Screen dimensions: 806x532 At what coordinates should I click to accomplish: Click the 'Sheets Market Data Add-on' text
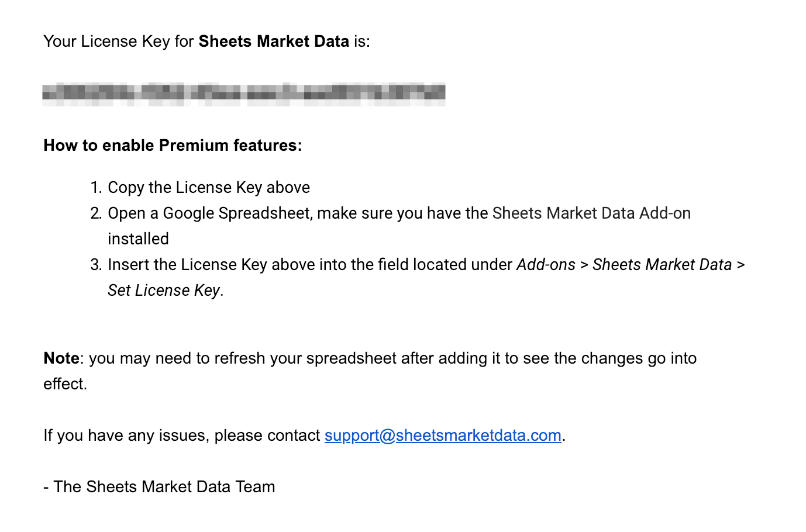coord(591,213)
